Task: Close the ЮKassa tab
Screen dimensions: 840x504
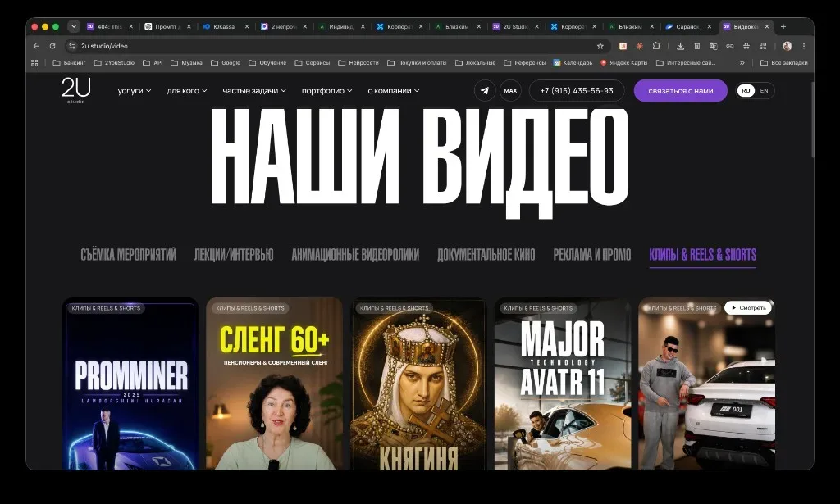Action: pyautogui.click(x=247, y=26)
